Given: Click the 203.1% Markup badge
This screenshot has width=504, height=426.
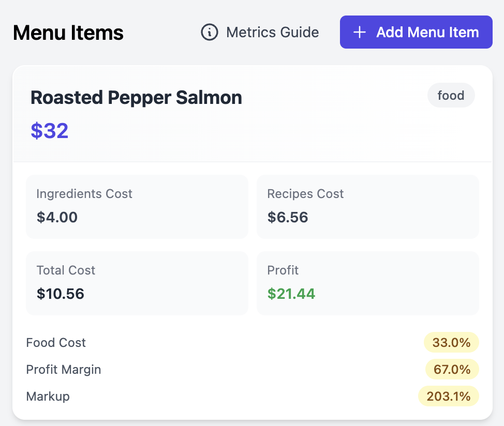Looking at the screenshot, I should coord(448,396).
